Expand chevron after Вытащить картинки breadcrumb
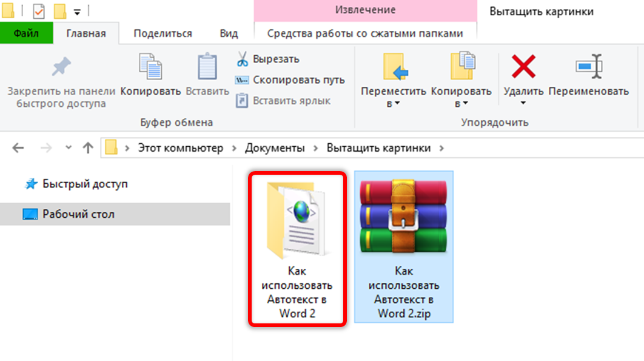 coord(441,148)
